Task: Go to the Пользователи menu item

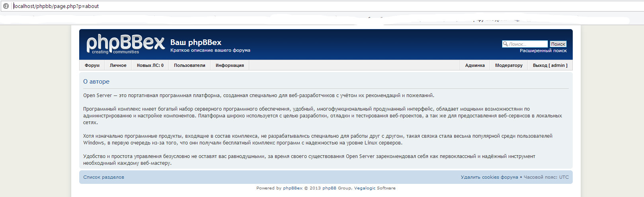Action: point(189,65)
